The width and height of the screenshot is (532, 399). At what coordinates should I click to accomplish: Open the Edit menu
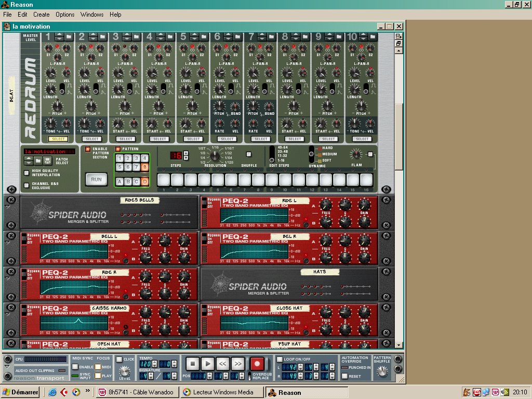tap(22, 14)
